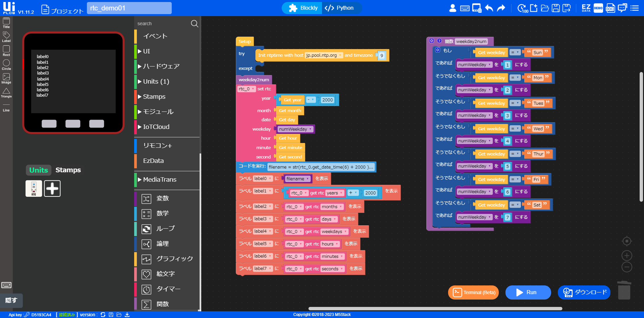The width and height of the screenshot is (644, 318).
Task: Click the undo arrow in top toolbar
Action: click(489, 8)
